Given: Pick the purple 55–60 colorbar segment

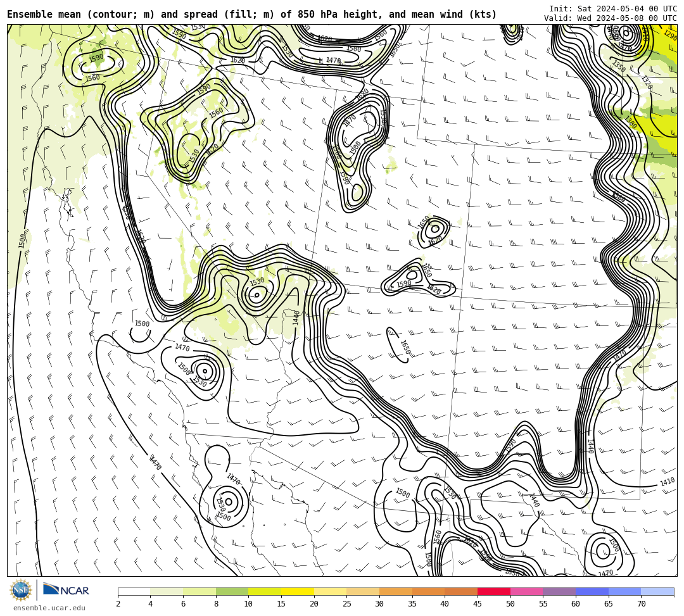Looking at the screenshot, I should tap(559, 591).
